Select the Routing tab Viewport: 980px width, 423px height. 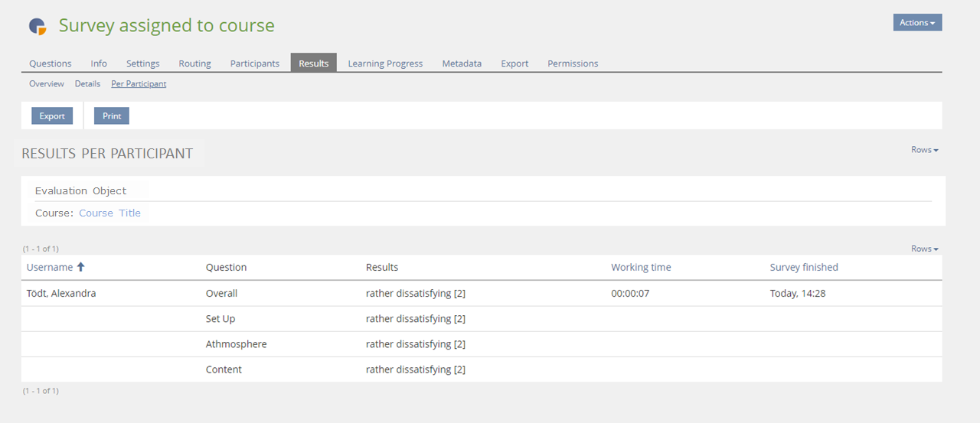click(x=194, y=63)
